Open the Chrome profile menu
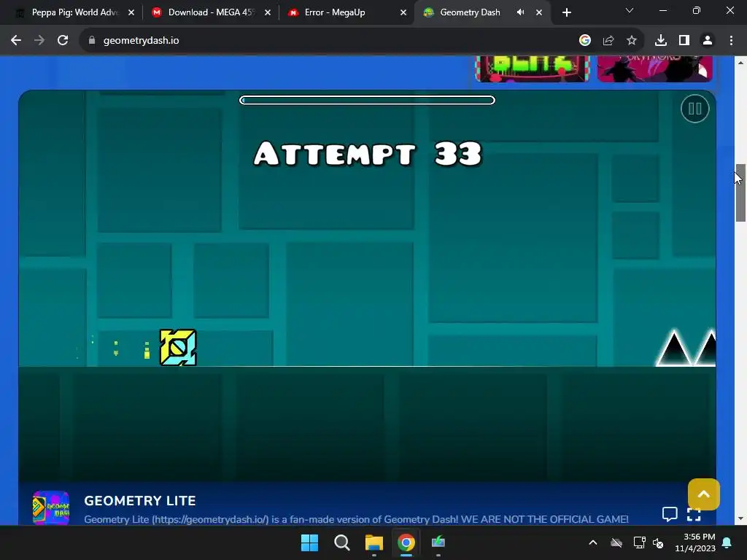This screenshot has width=747, height=560. [x=708, y=41]
